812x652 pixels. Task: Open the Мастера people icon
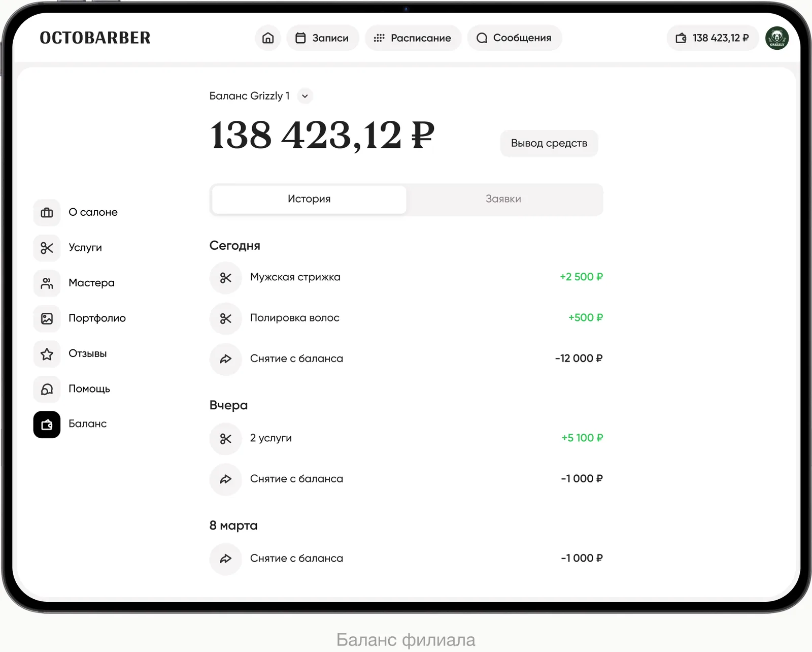47,283
